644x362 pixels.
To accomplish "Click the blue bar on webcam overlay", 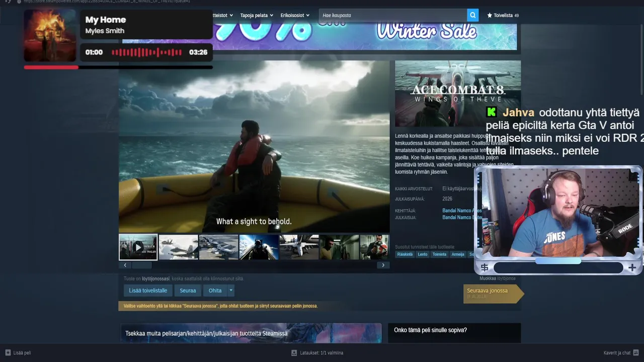I will 558,261.
